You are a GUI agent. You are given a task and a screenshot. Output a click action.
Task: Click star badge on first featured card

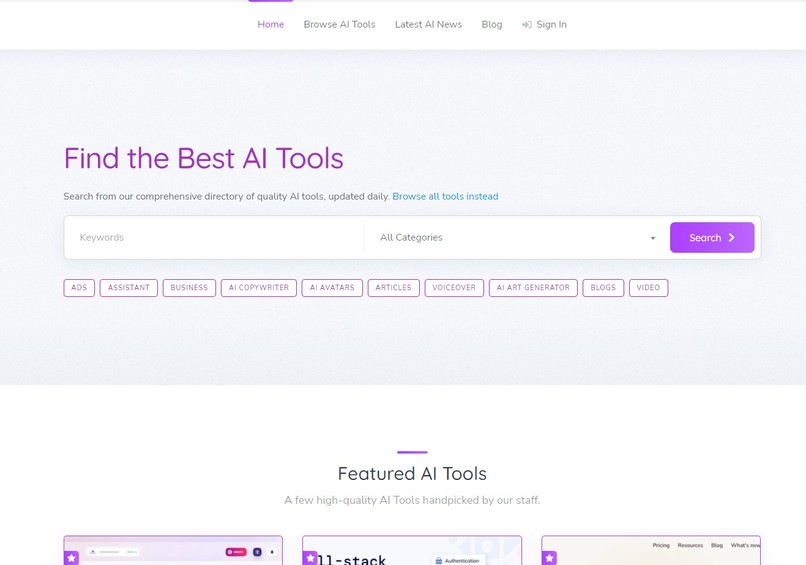[71, 558]
